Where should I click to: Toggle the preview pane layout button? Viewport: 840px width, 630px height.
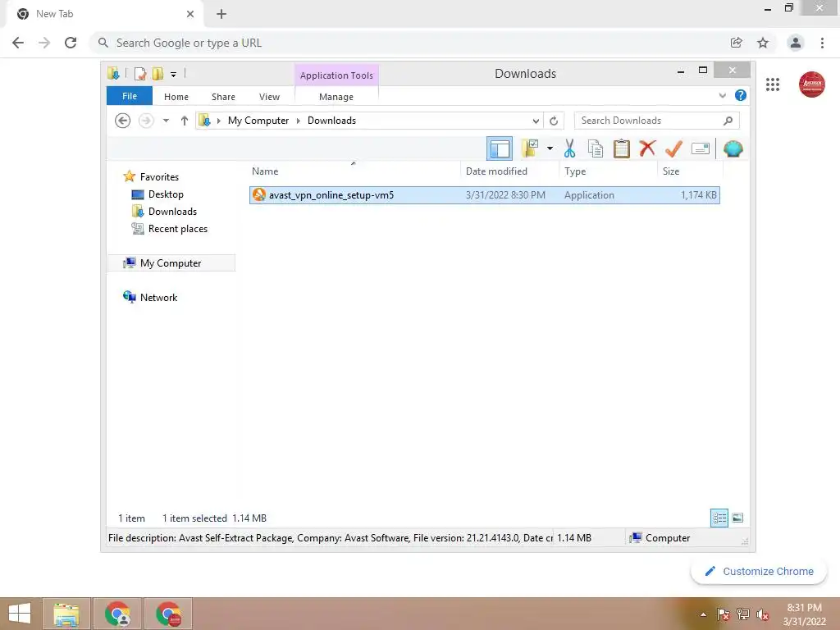click(500, 148)
